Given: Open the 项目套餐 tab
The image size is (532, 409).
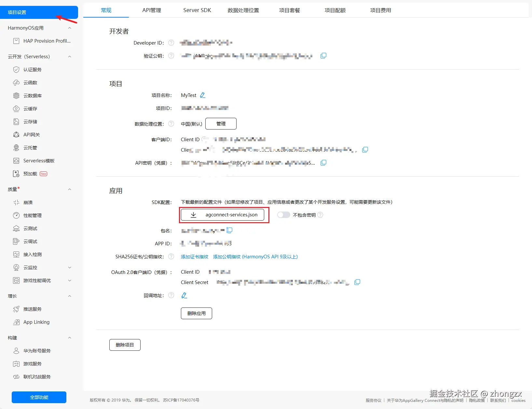Looking at the screenshot, I should click(290, 10).
